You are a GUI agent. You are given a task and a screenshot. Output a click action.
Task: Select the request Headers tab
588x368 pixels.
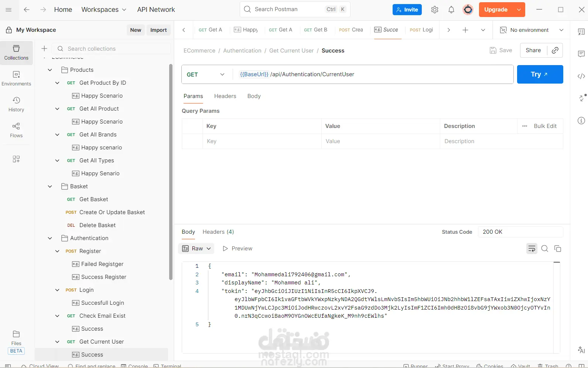[225, 96]
